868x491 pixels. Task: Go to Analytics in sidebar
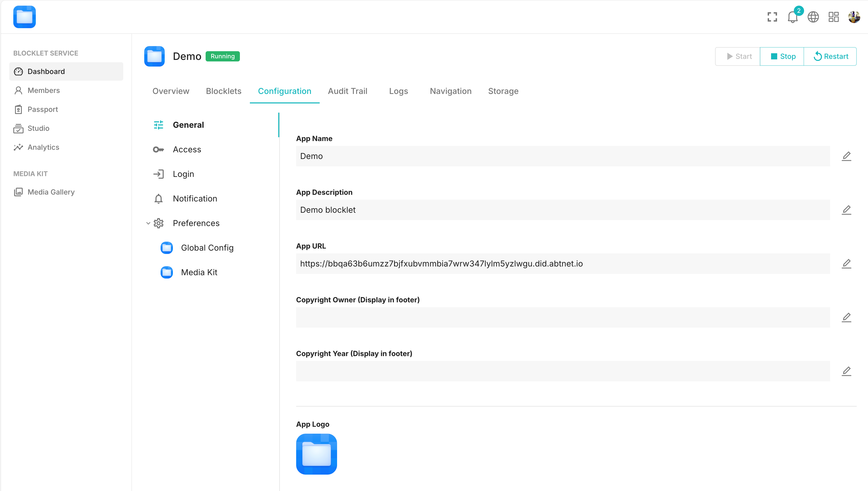(x=43, y=147)
